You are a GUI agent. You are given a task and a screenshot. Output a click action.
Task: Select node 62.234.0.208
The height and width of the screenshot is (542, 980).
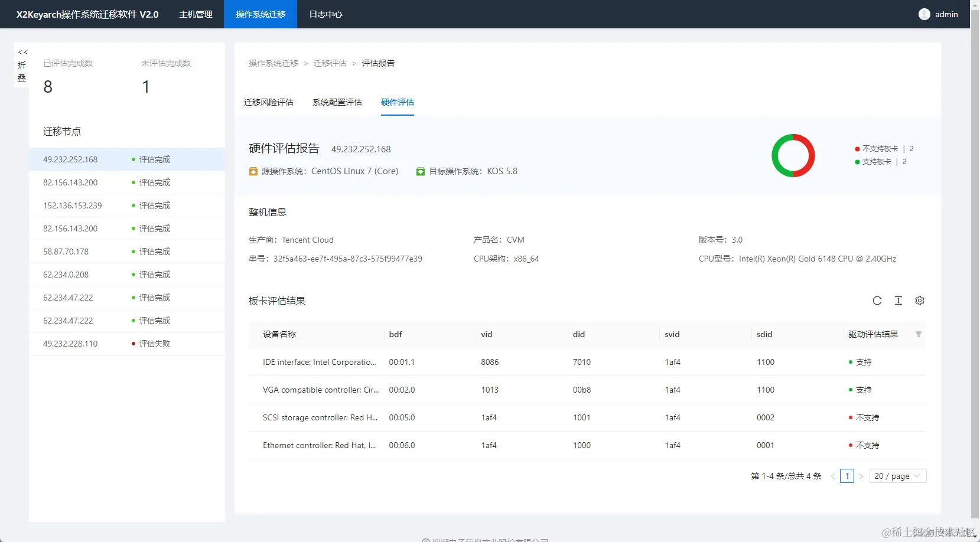tap(127, 275)
